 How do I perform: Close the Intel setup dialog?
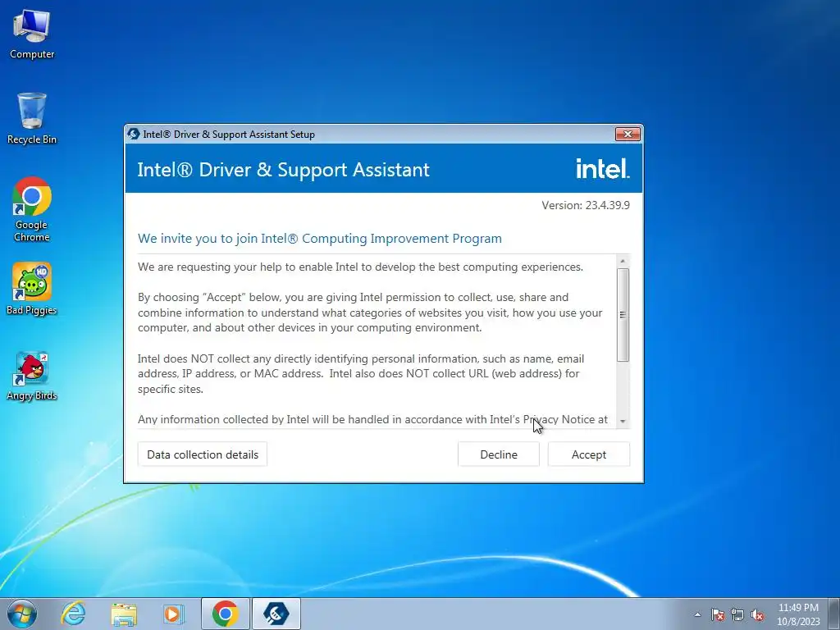628,134
